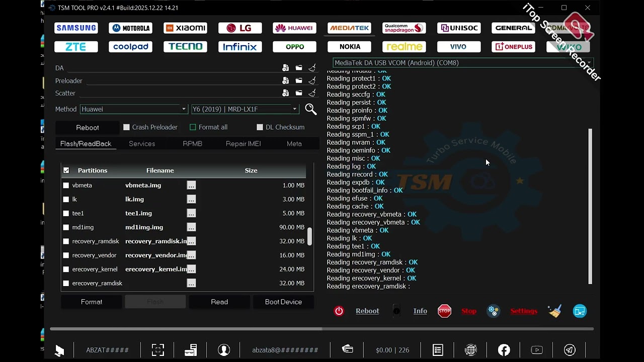644x362 pixels.
Task: Select the Samsung brand logo
Action: 76,28
